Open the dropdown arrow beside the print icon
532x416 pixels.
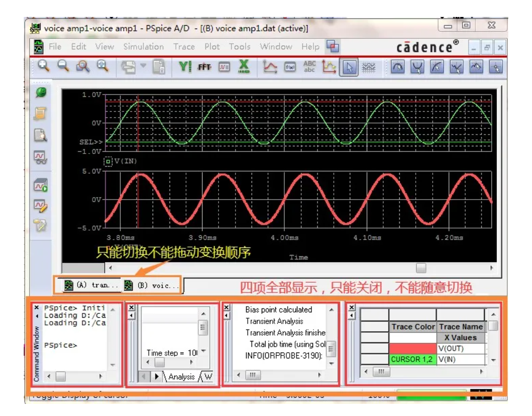143,65
